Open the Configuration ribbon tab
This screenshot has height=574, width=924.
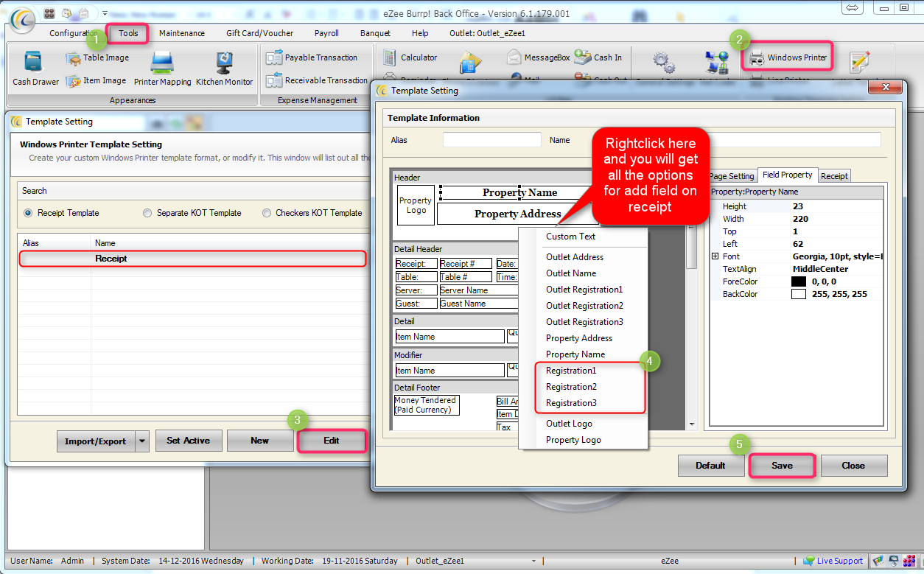74,33
